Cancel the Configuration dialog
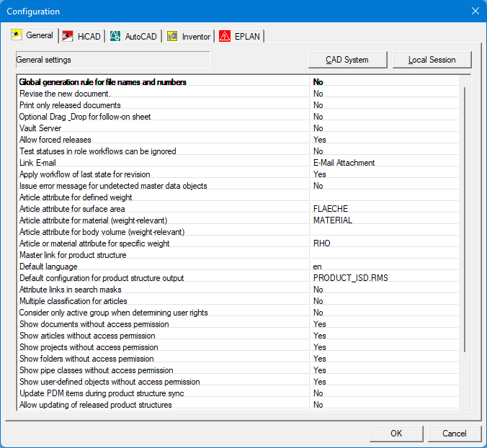The height and width of the screenshot is (448, 487). tap(455, 434)
